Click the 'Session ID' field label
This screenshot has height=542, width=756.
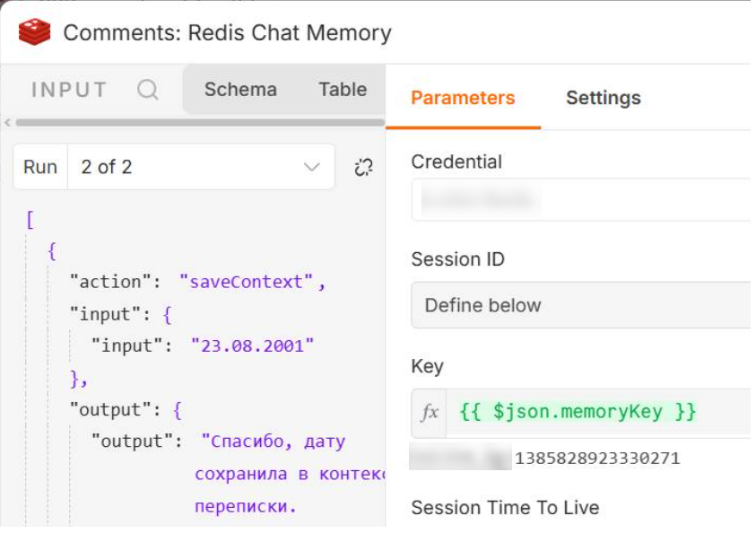click(457, 259)
